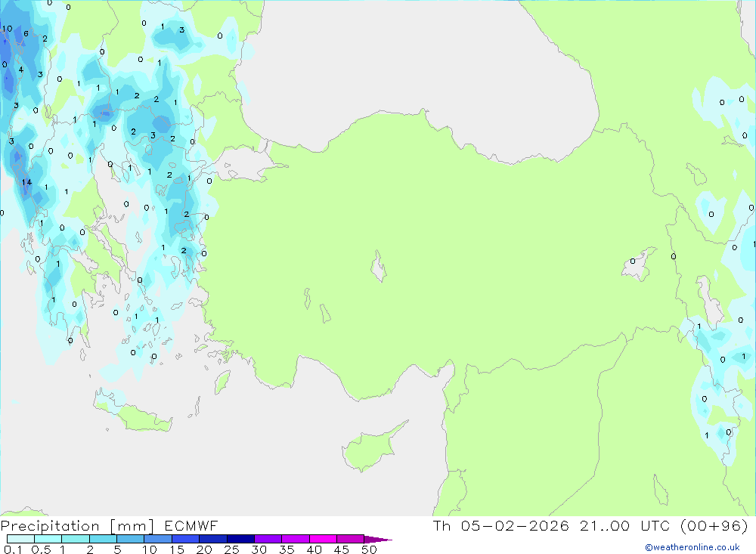This screenshot has width=756, height=554.
Task: Click the legend label '45'
Action: (342, 549)
